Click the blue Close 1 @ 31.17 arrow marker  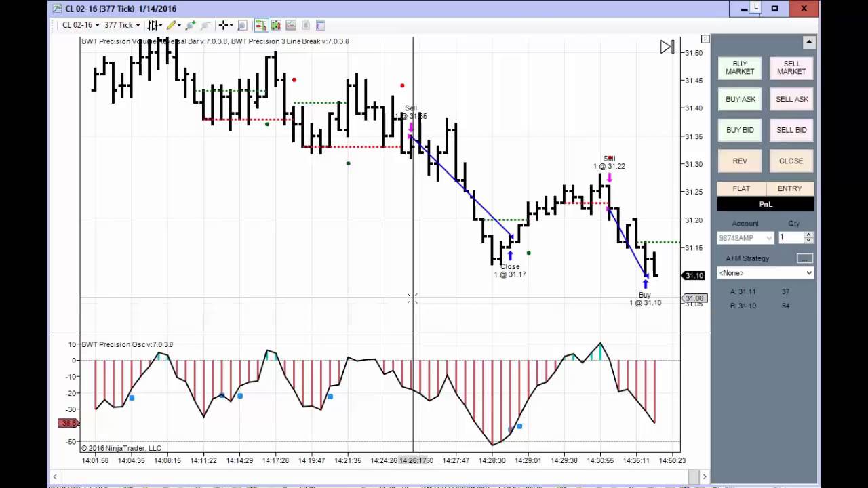510,256
